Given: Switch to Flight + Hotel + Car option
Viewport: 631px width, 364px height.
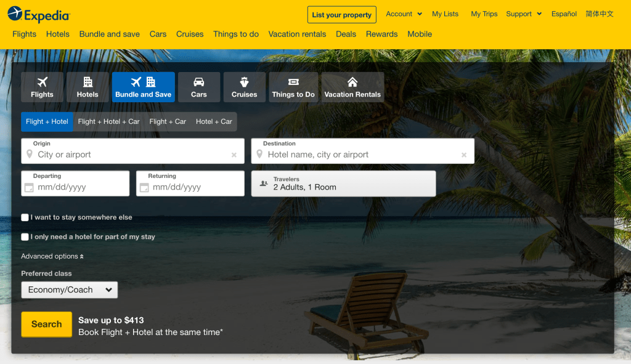Looking at the screenshot, I should coord(108,122).
